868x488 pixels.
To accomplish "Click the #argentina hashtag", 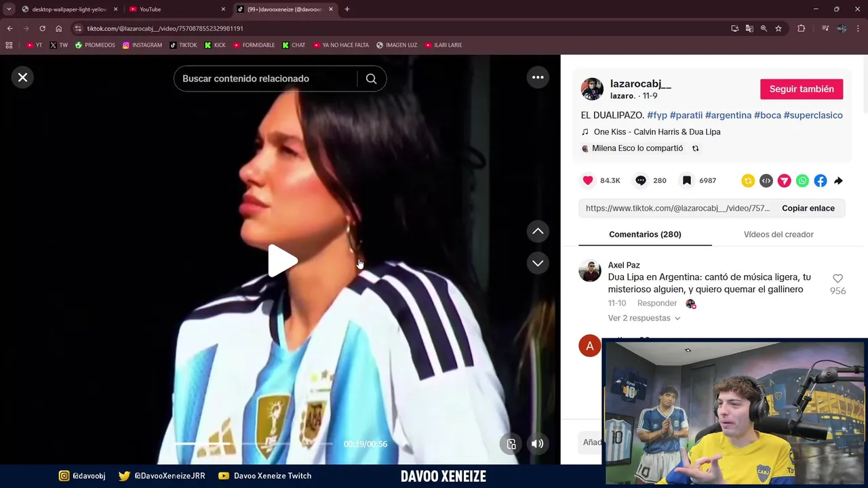I will pyautogui.click(x=728, y=115).
